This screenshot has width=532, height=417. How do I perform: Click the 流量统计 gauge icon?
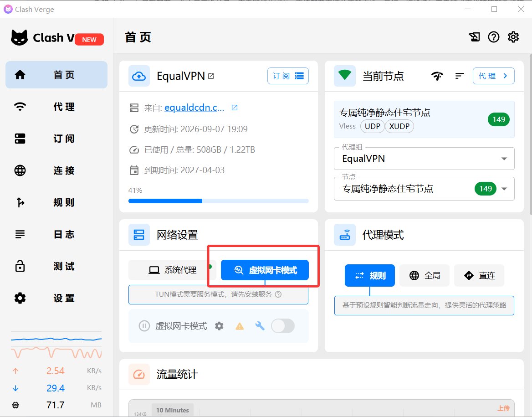139,375
